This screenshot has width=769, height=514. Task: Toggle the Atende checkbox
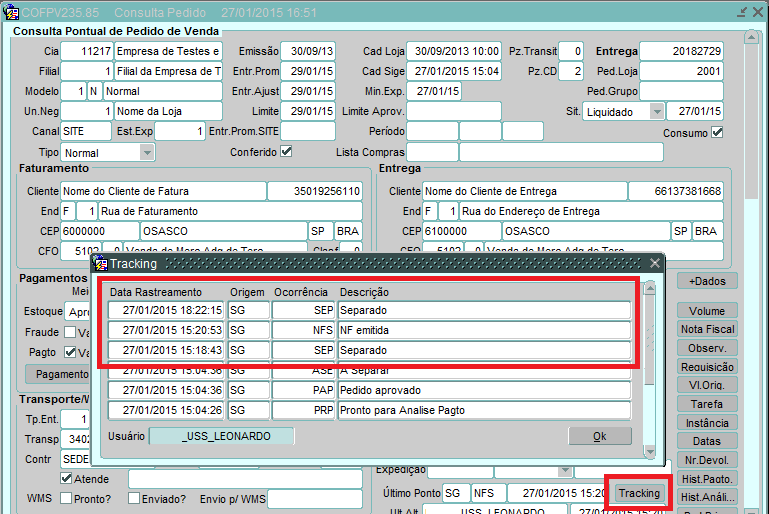pos(66,479)
